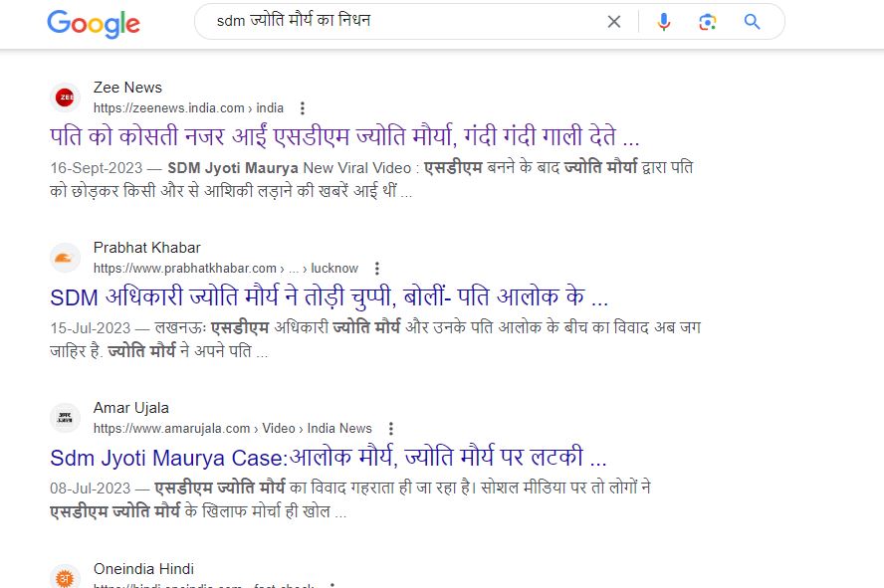Viewport: 884px width, 588px height.
Task: Open the 'Sdm Jyoti Maurya Case' headline
Action: click(329, 457)
